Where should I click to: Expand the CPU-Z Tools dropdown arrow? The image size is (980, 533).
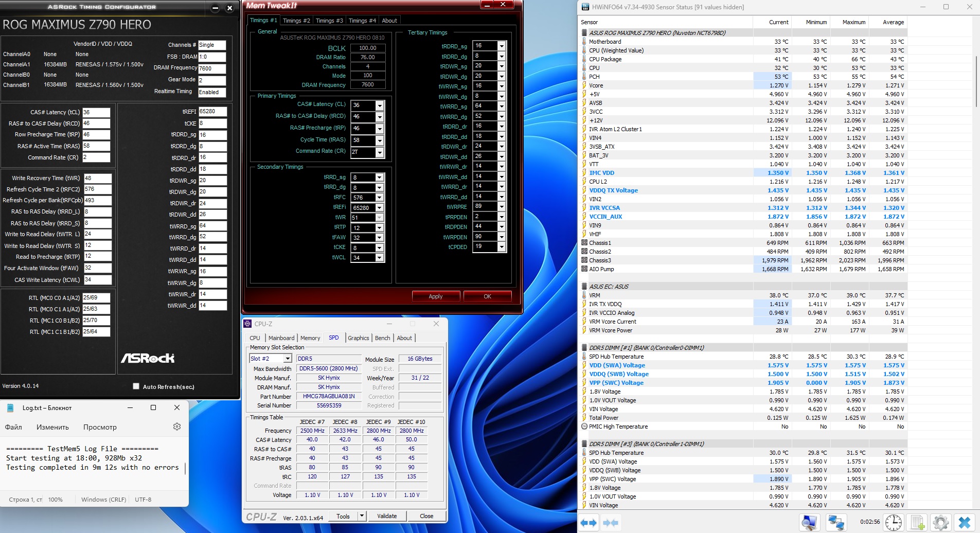click(362, 516)
